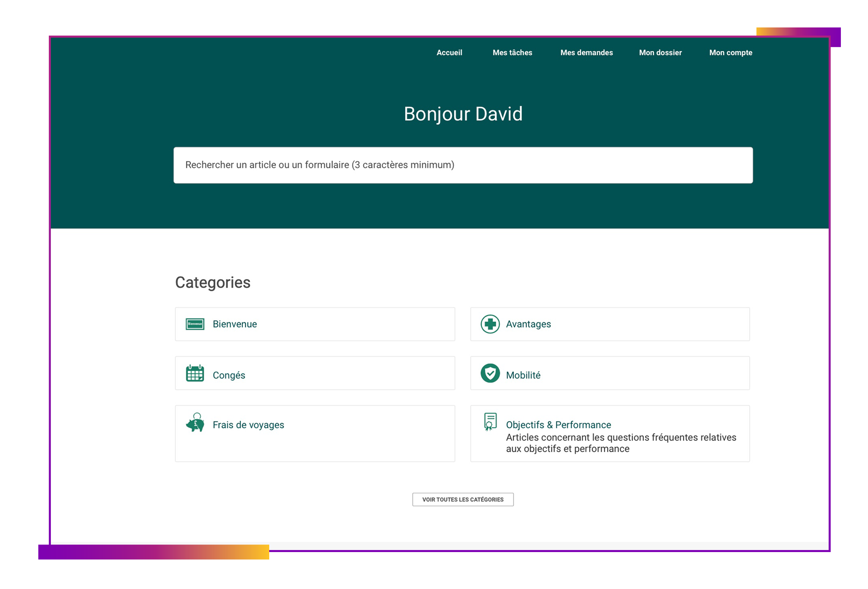Open the Bienvenue category link
This screenshot has width=868, height=589.
point(235,324)
